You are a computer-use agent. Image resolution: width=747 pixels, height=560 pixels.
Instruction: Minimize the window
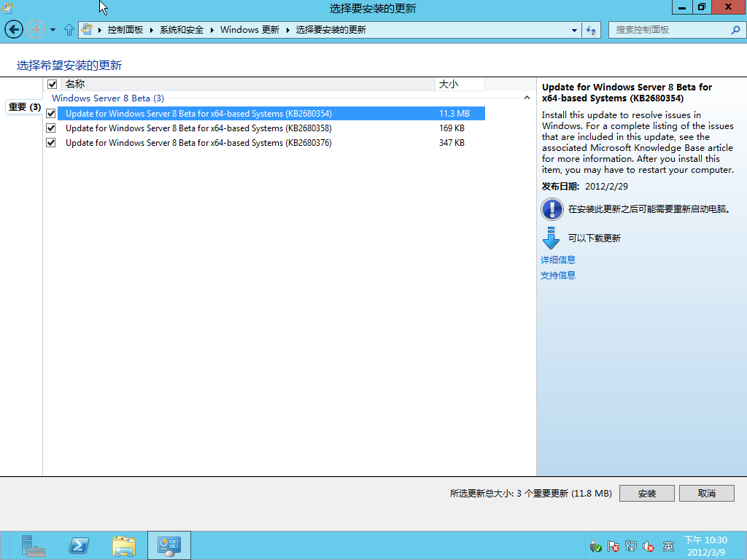click(682, 7)
